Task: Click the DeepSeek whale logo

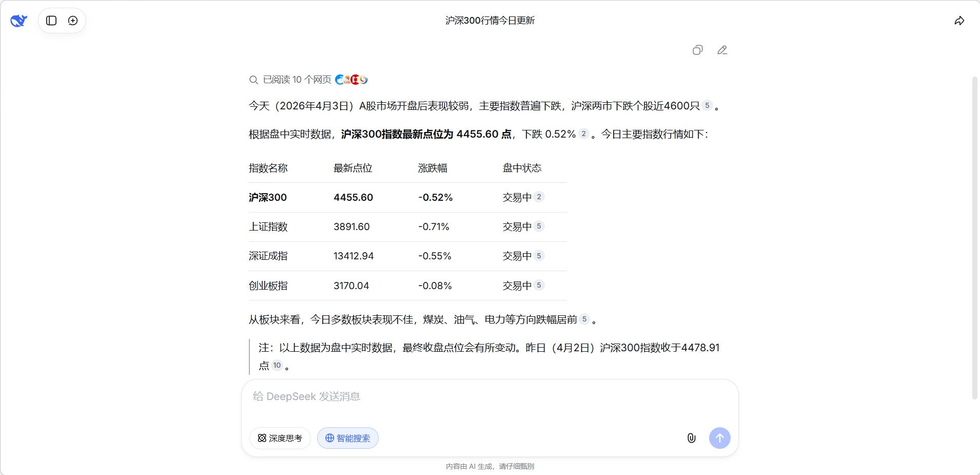Action: (18, 21)
